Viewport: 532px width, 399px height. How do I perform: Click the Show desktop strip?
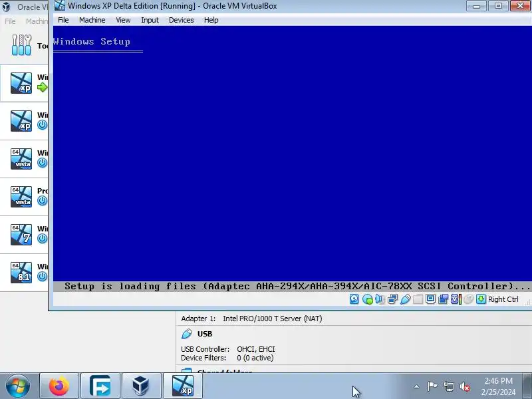point(527,386)
